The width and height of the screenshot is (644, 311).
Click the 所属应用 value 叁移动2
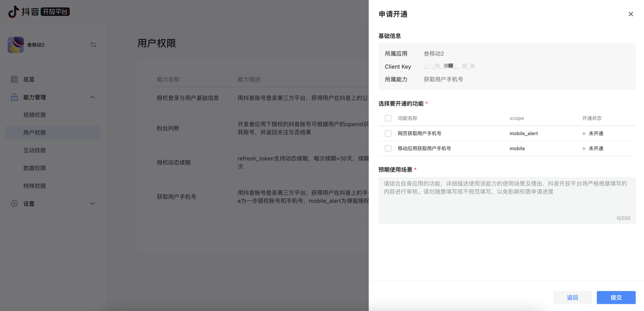pos(434,53)
